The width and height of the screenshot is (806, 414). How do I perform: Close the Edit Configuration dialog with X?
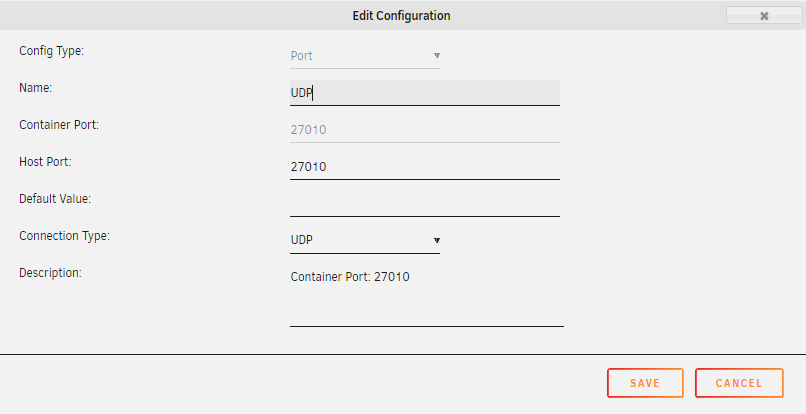pos(764,16)
